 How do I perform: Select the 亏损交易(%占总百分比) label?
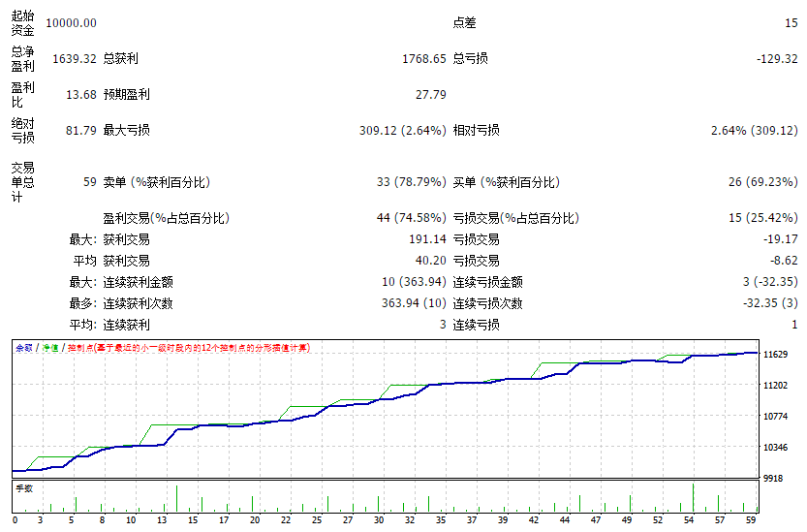pos(516,218)
